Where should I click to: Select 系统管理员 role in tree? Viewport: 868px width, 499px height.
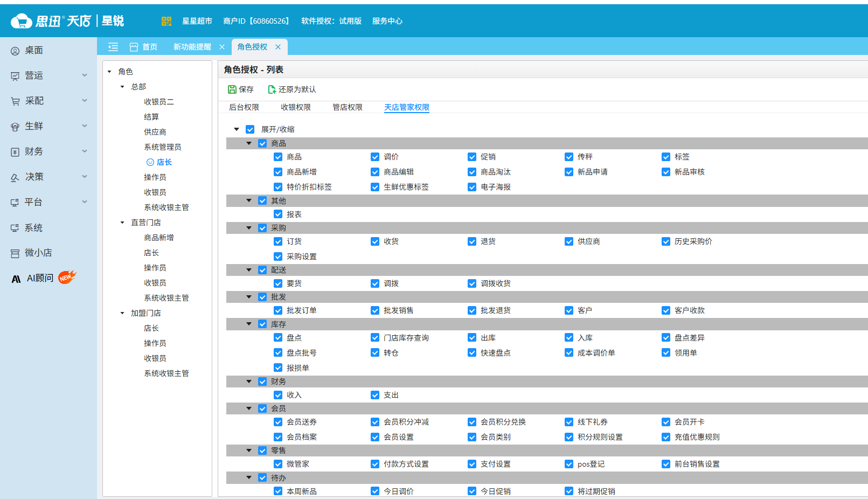162,147
